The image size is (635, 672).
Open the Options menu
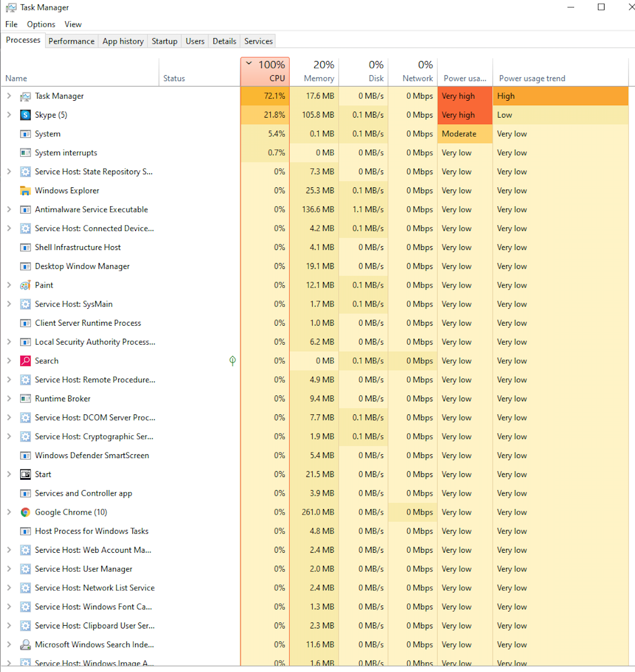[x=41, y=25]
